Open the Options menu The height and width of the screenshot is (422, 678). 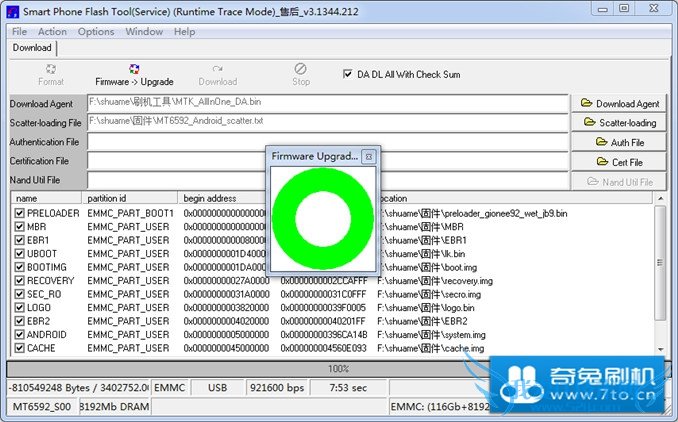coord(96,31)
